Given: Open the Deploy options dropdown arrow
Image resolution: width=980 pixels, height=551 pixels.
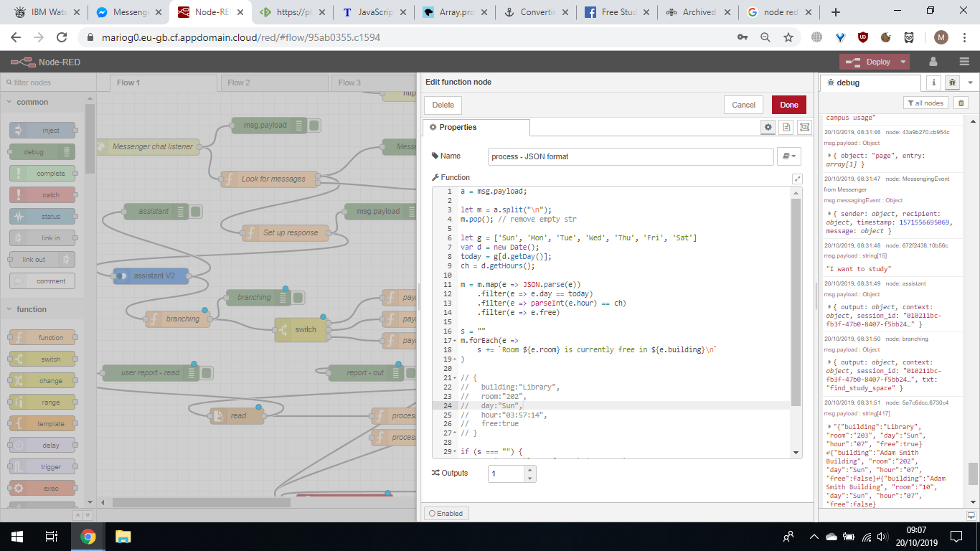Looking at the screenshot, I should click(903, 62).
